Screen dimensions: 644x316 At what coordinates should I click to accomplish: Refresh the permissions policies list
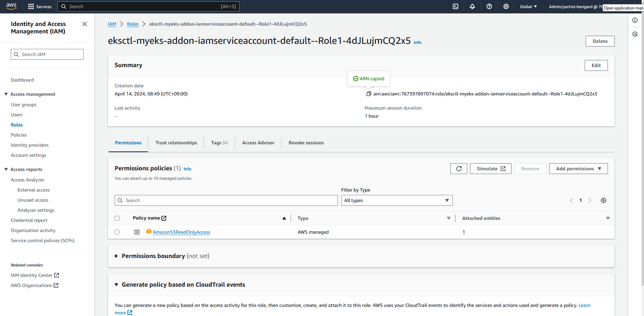[x=459, y=169]
